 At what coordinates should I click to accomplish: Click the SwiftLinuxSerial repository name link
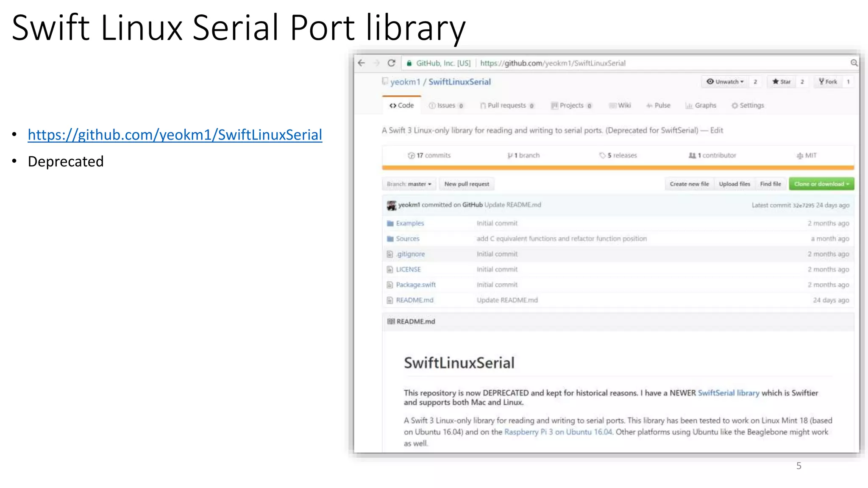459,82
